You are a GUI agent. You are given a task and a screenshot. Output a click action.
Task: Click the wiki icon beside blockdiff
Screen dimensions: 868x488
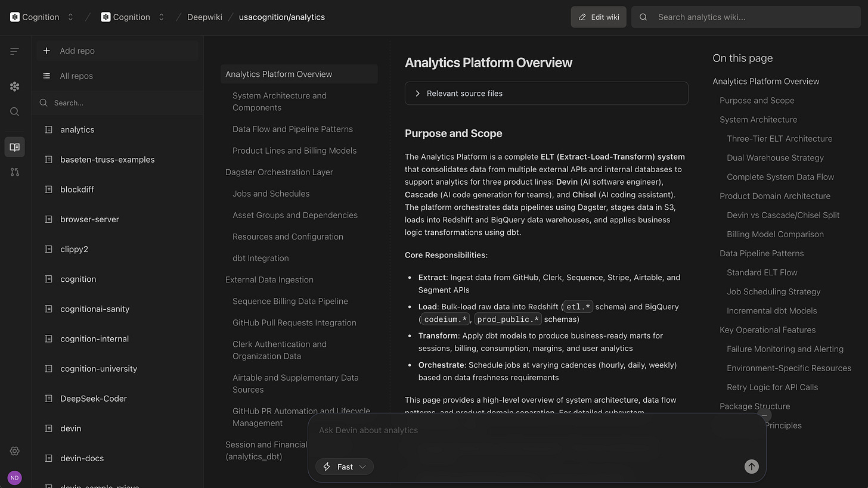[x=49, y=189]
